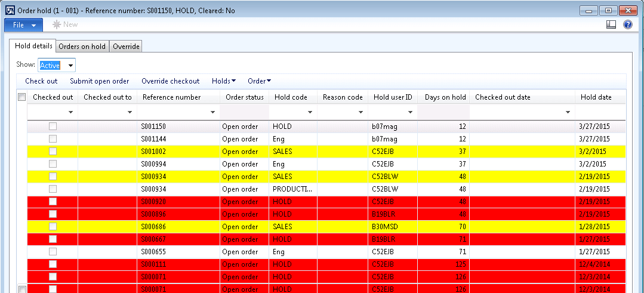Click the Dynamics AX application icon in title bar
The width and height of the screenshot is (644, 293).
tap(10, 10)
